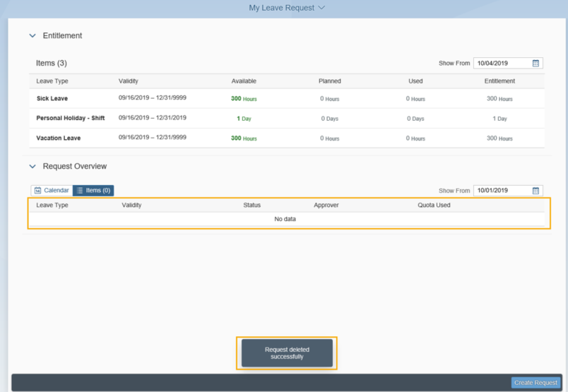Click the Create Request button

point(536,383)
